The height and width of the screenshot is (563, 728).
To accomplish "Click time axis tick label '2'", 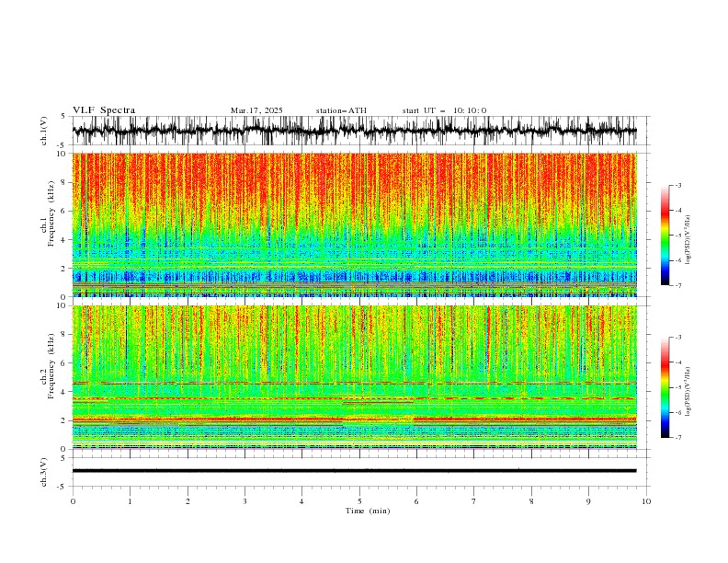I will click(x=188, y=501).
